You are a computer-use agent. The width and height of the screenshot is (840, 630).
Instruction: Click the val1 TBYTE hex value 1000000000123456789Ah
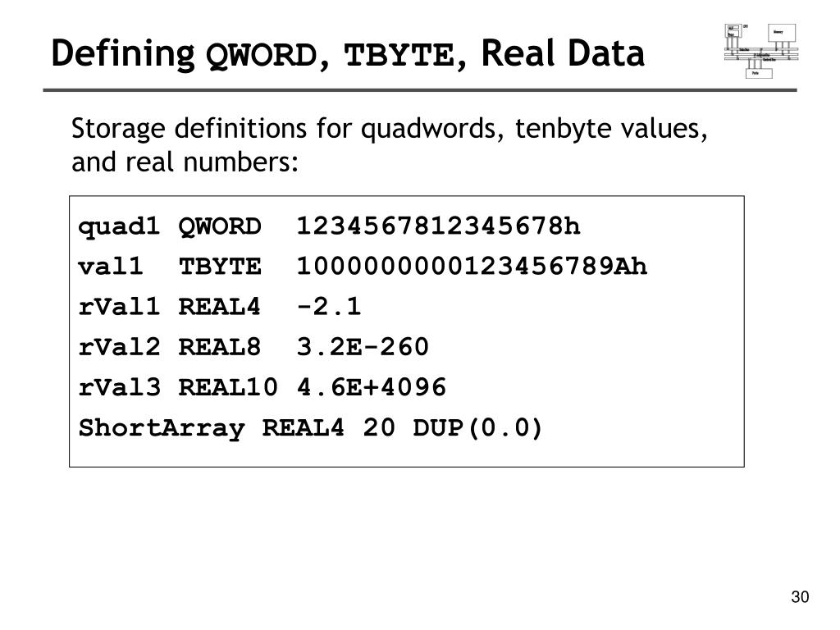(x=472, y=267)
